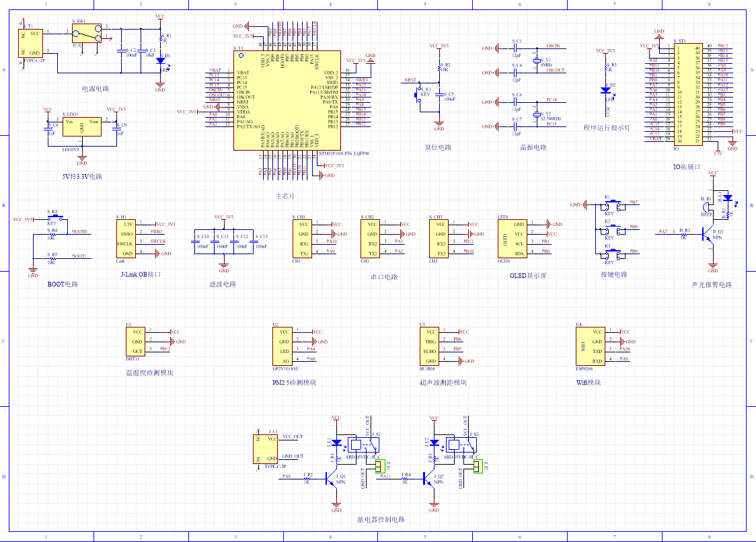Click the S_C5 100nF reset capacitor

[439, 95]
